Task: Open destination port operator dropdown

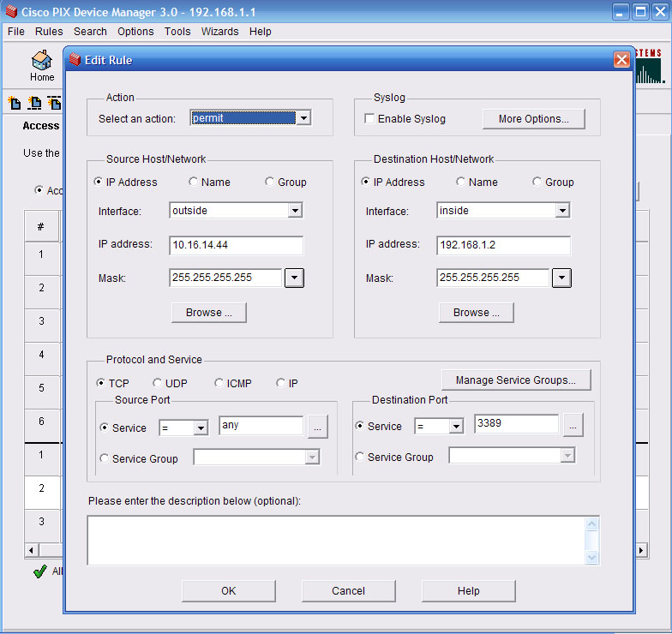Action: click(x=456, y=426)
